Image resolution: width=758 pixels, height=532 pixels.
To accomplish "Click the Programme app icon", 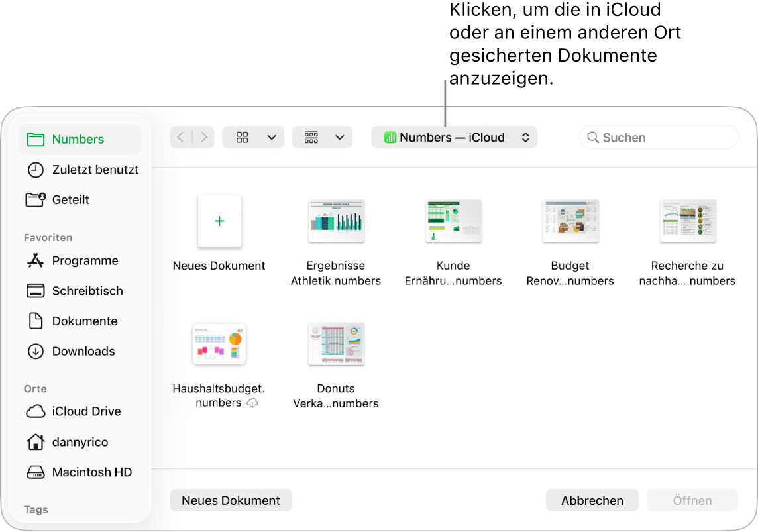I will coord(35,261).
